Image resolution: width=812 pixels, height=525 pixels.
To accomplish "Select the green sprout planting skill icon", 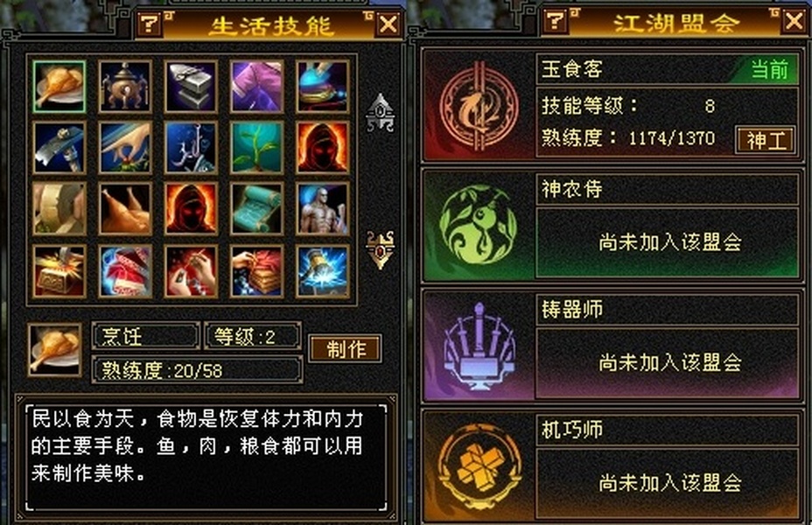I will coord(257,148).
